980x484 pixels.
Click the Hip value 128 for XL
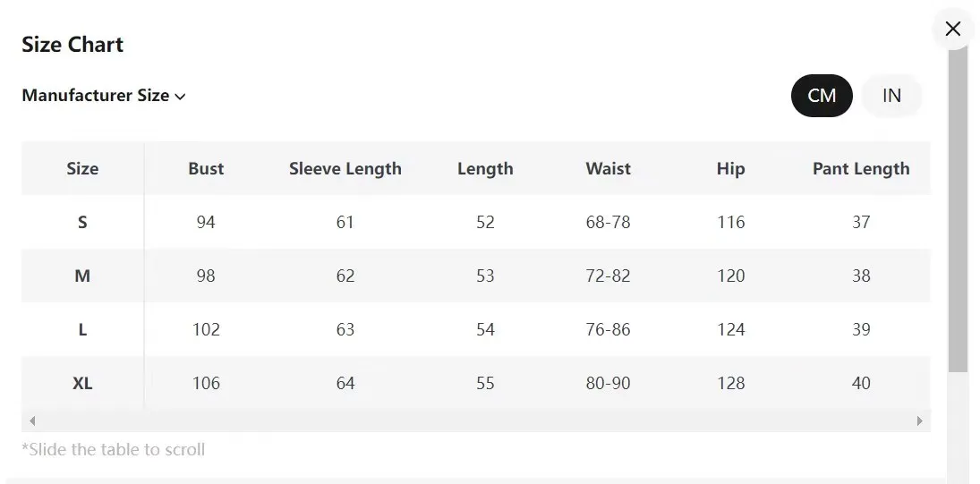tap(730, 383)
